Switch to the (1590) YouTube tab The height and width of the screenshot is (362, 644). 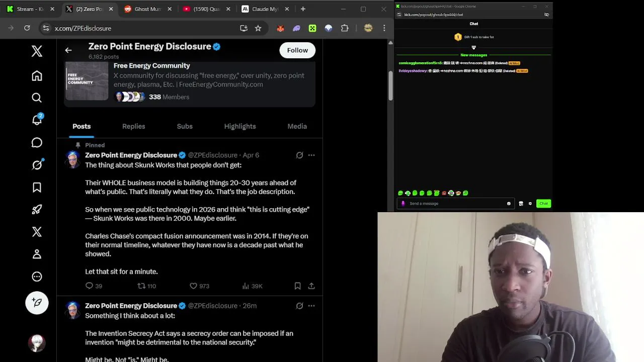coord(206,9)
